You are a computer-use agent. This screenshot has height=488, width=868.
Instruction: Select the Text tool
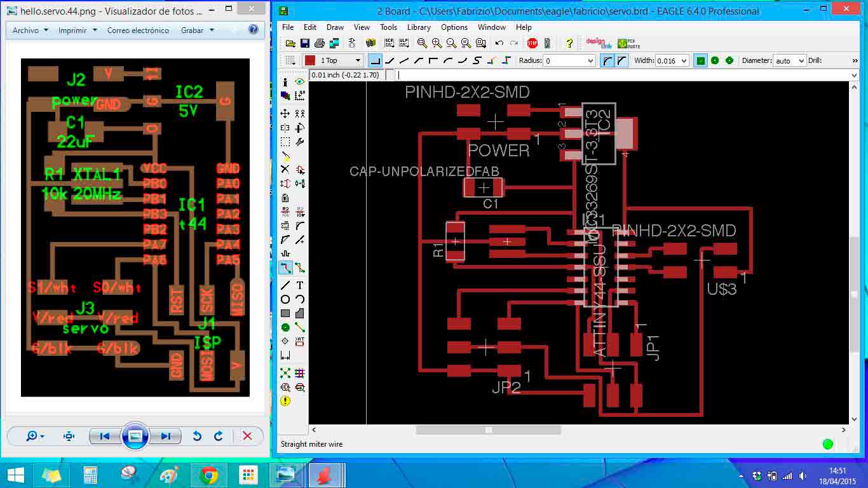point(299,285)
